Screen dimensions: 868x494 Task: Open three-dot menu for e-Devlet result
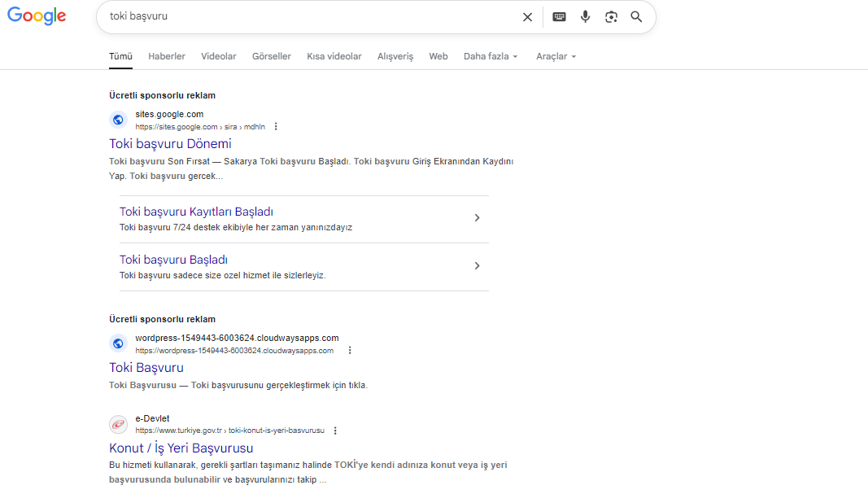[335, 431]
